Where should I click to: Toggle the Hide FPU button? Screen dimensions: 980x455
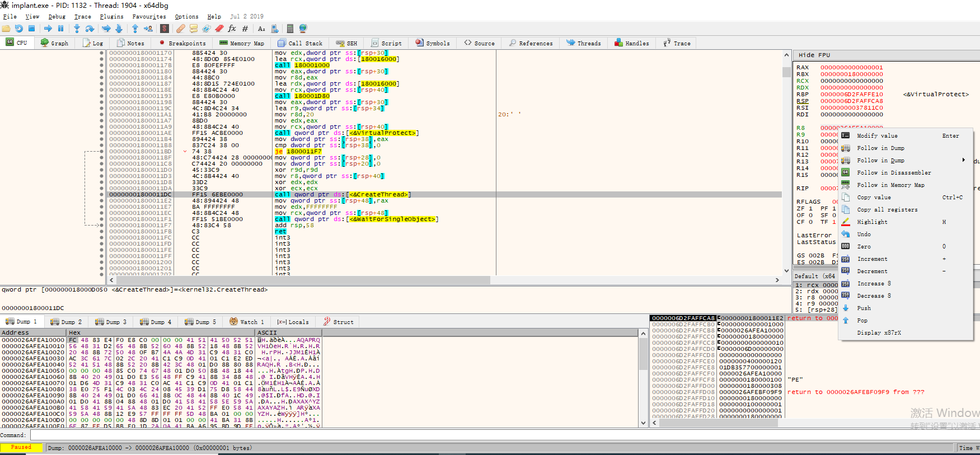click(x=814, y=55)
